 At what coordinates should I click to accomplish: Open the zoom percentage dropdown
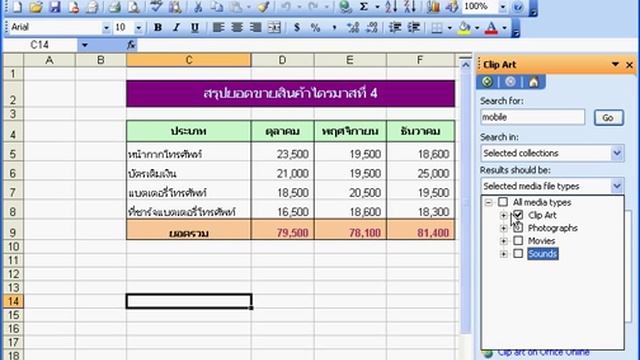[503, 7]
